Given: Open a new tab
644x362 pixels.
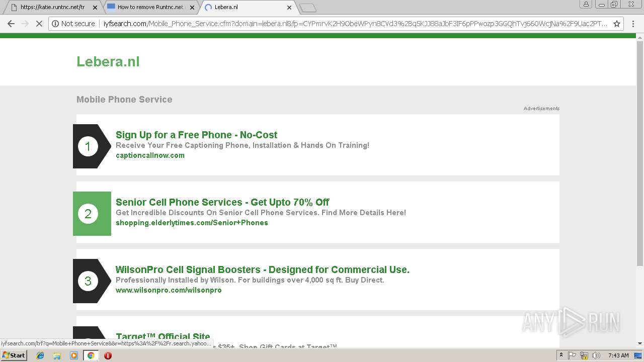Looking at the screenshot, I should [307, 8].
